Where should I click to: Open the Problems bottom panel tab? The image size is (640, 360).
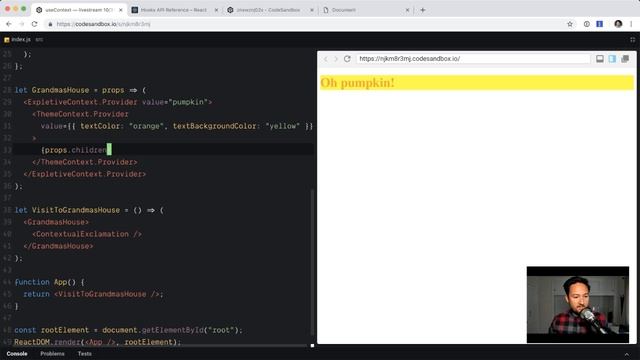click(x=52, y=354)
